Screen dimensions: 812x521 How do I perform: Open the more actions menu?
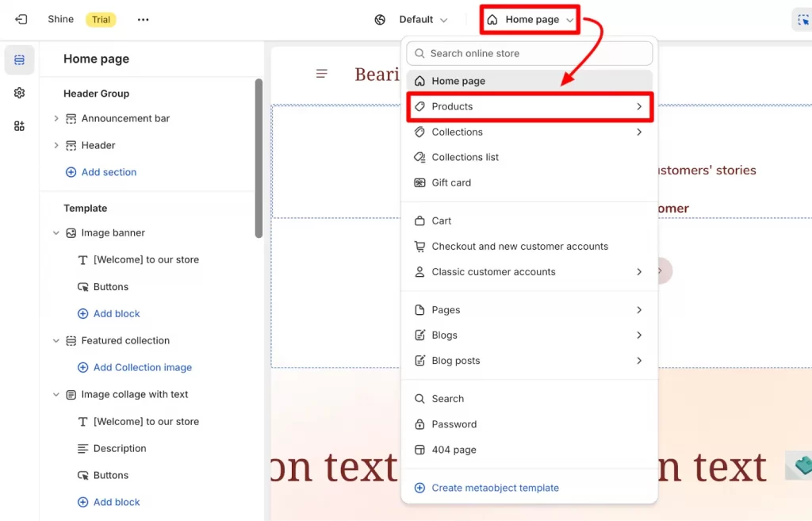pos(143,19)
